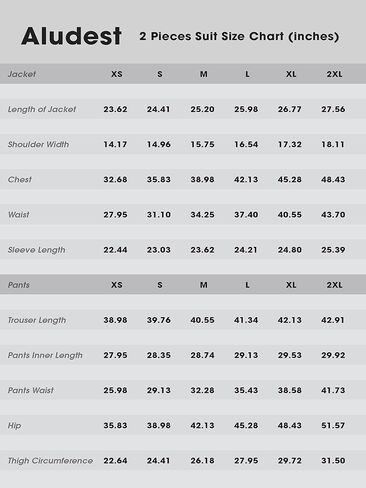Viewport: 366px width, 488px height.
Task: Select the Shoulder Width value 15.75
Action: point(202,144)
